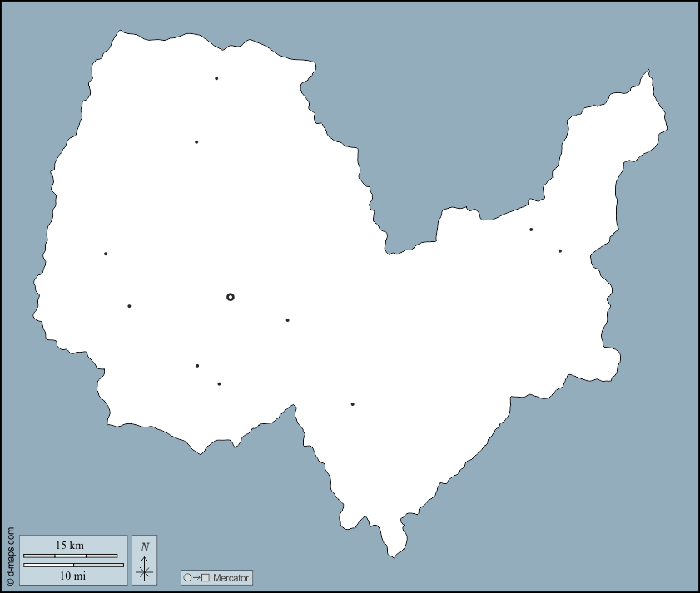Click the ringed capital city marker
This screenshot has width=700, height=593.
231,297
